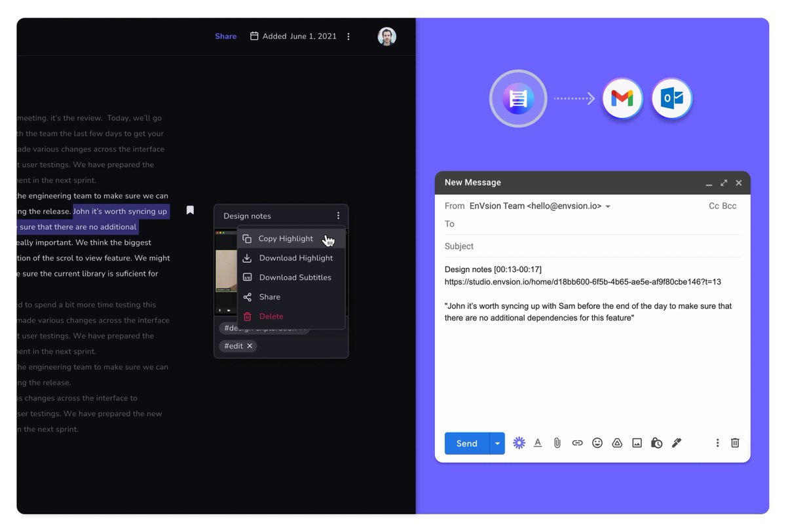Click transcript line mentioning 'scrol to view feature'
Screen dimensions: 786x532
pos(94,258)
